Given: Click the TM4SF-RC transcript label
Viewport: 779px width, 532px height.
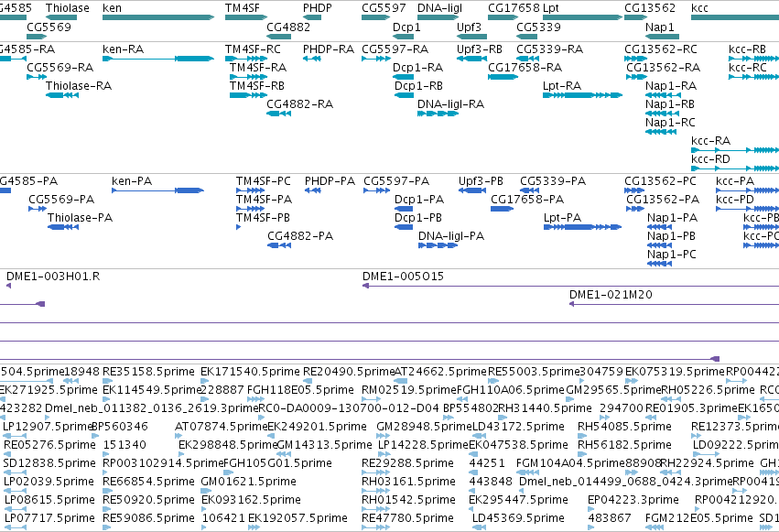Looking at the screenshot, I should coord(253,49).
